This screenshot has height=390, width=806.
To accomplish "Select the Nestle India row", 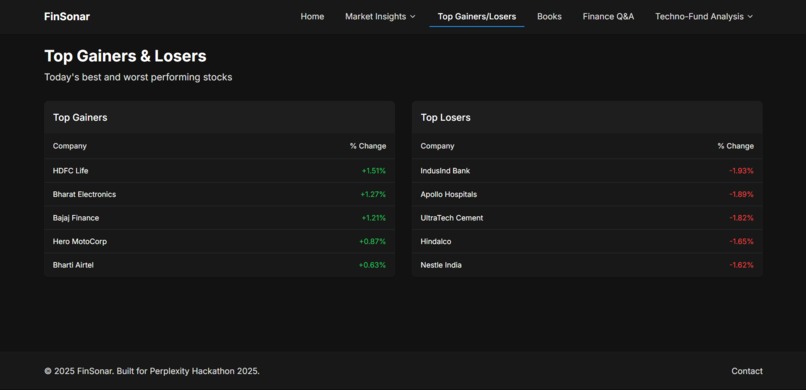I will point(587,265).
